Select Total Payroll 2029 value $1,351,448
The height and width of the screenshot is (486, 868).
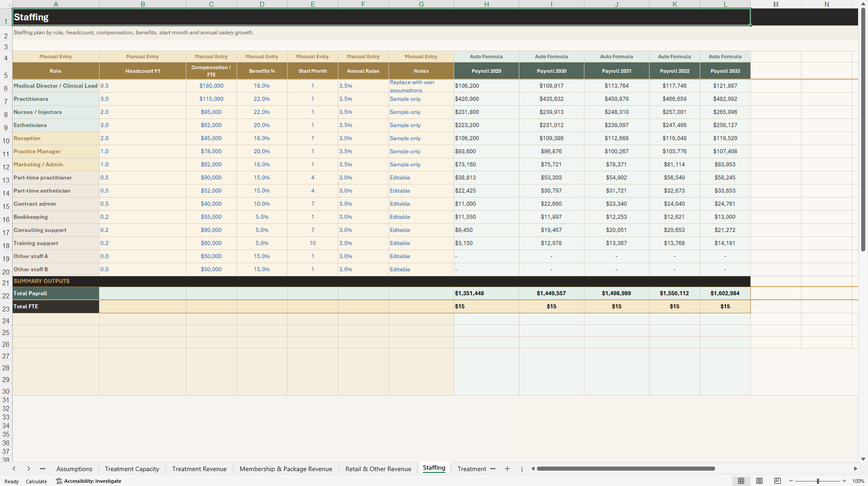pos(486,293)
